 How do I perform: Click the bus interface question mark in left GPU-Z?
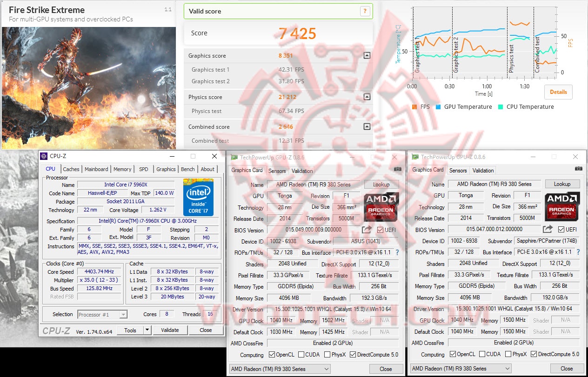coord(397,252)
